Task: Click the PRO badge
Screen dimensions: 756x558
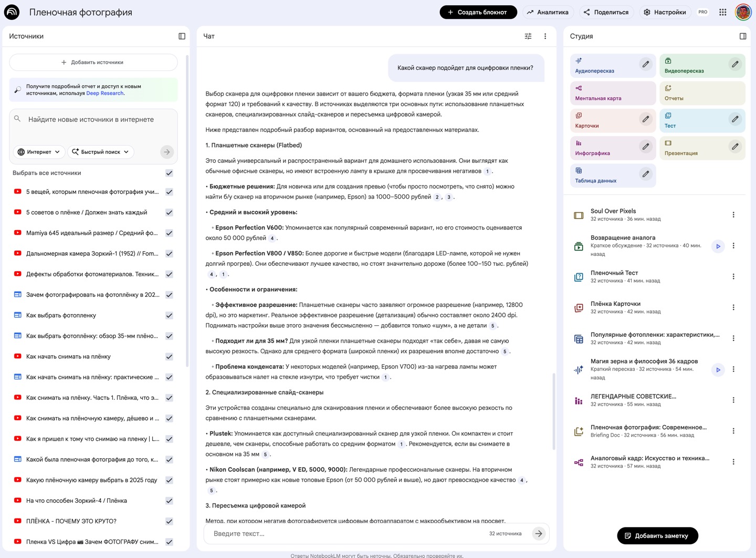Action: (x=703, y=12)
